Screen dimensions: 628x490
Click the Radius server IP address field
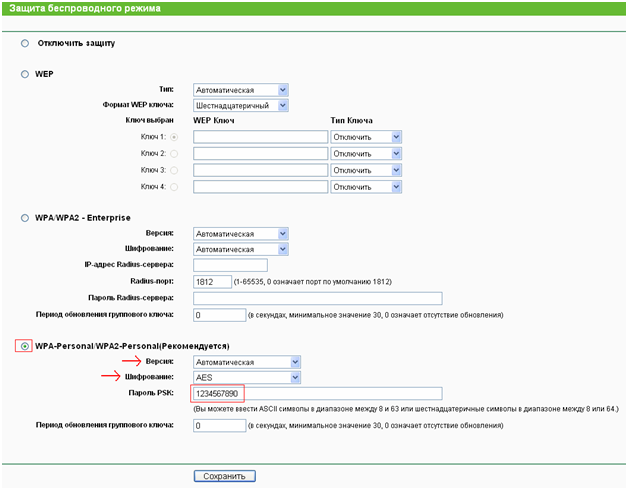click(x=230, y=265)
